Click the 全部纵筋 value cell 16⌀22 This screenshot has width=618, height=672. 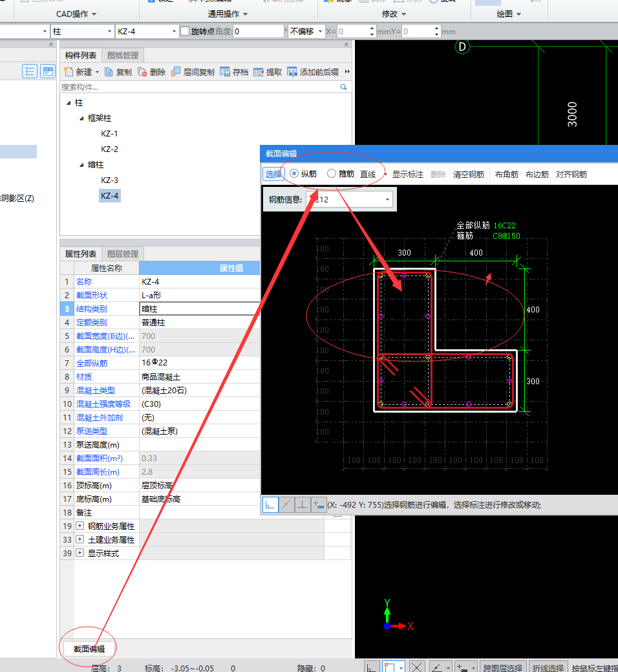coord(200,363)
